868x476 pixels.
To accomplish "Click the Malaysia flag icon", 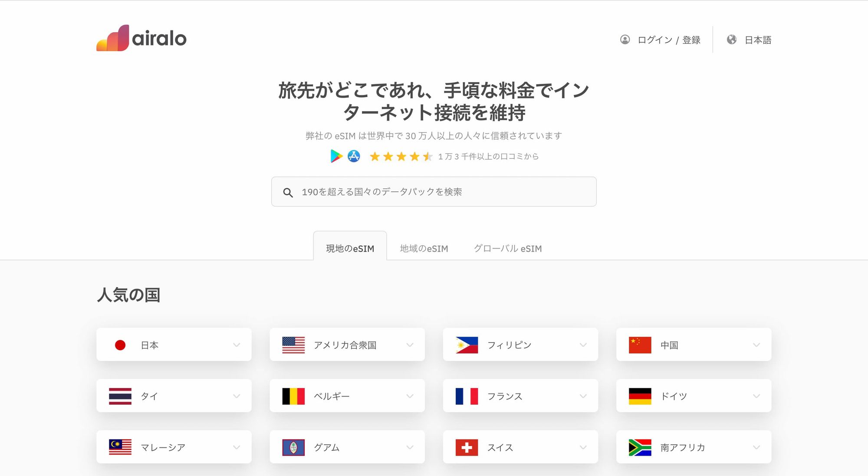I will point(120,447).
